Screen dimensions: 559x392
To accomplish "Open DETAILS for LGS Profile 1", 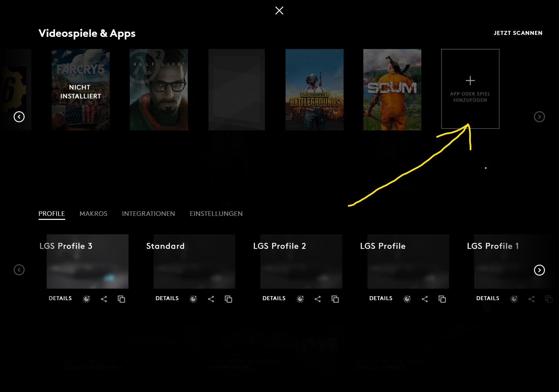I will coord(488,298).
